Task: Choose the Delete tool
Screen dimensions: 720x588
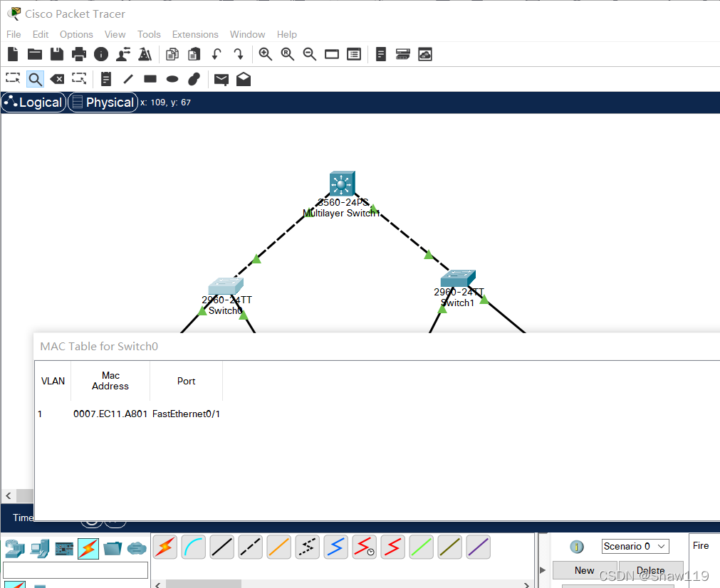Action: tap(57, 79)
